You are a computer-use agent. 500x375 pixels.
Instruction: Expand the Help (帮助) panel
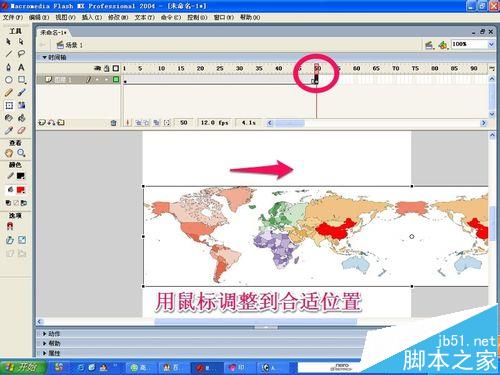click(x=44, y=343)
